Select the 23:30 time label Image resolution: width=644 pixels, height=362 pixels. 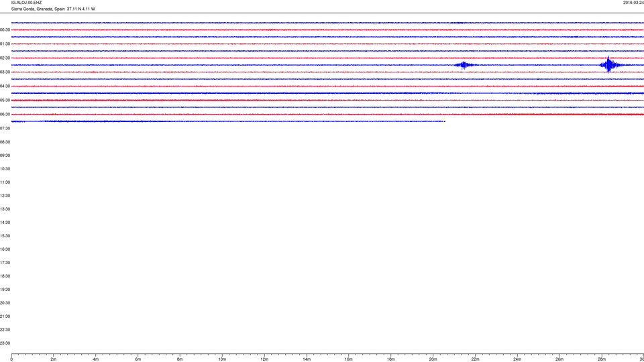pyautogui.click(x=5, y=343)
